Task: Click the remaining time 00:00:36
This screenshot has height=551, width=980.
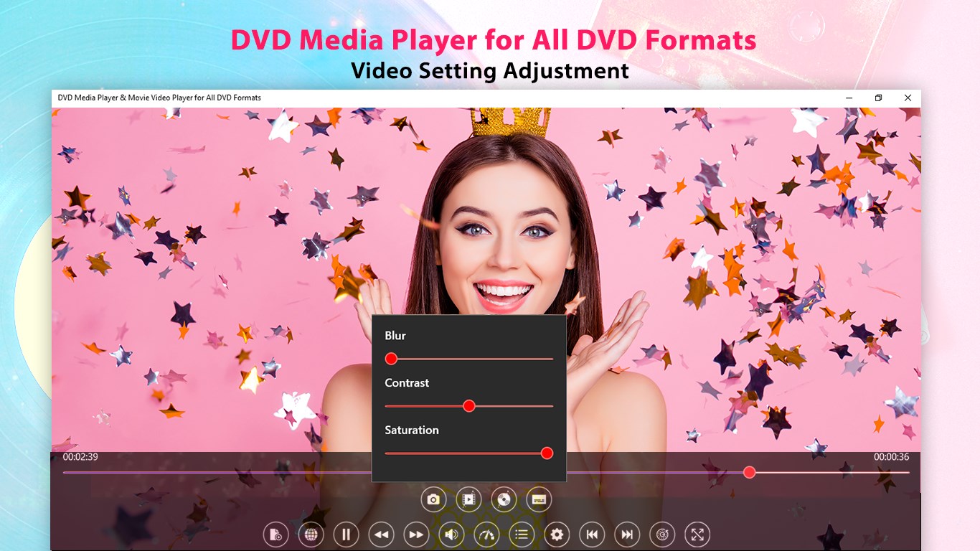Action: [x=891, y=457]
